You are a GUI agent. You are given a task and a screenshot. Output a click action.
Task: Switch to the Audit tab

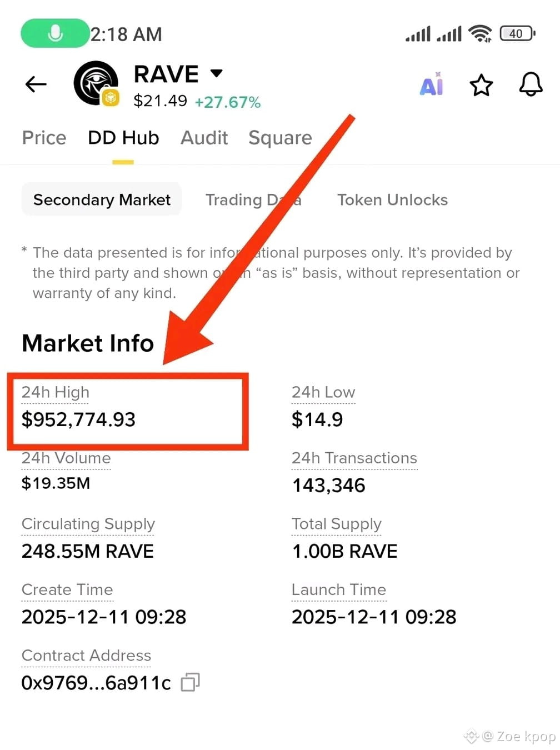click(204, 138)
